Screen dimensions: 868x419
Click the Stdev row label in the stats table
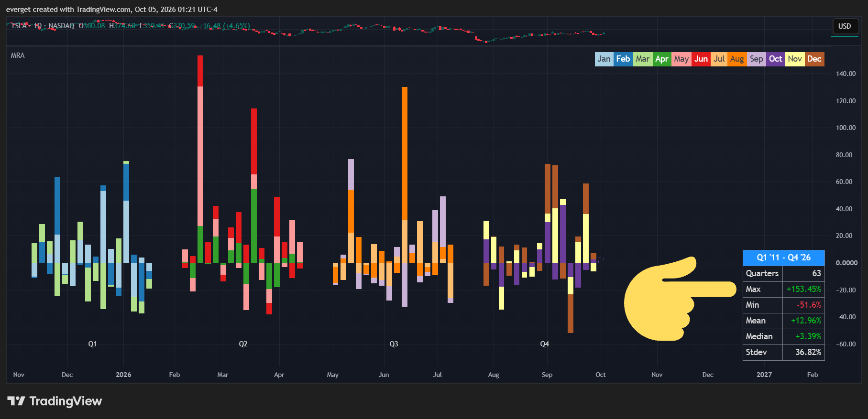(x=757, y=352)
